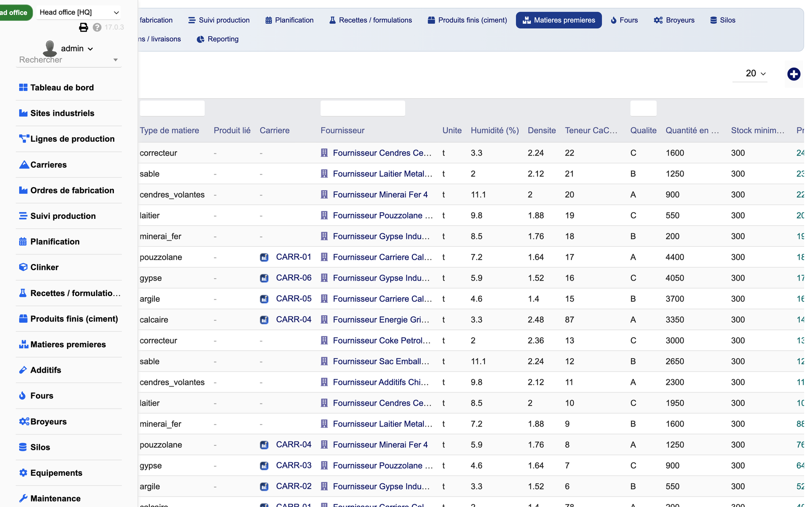Open the Reporting tab
812x507 pixels.
pos(218,39)
